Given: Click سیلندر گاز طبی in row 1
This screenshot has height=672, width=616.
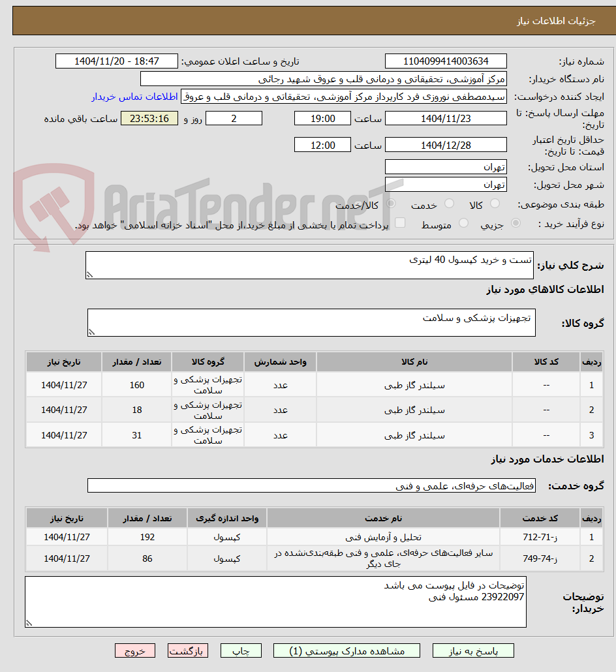Looking at the screenshot, I should tap(414, 386).
